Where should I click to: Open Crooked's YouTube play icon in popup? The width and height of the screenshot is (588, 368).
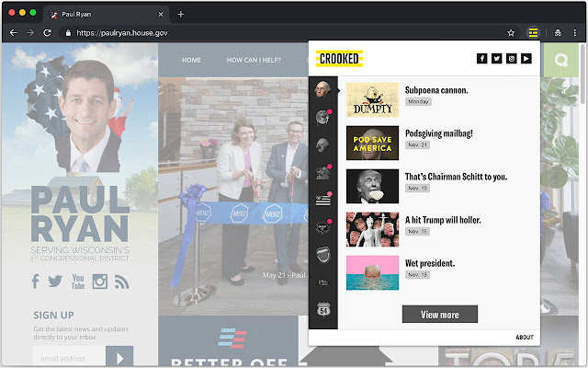(526, 59)
